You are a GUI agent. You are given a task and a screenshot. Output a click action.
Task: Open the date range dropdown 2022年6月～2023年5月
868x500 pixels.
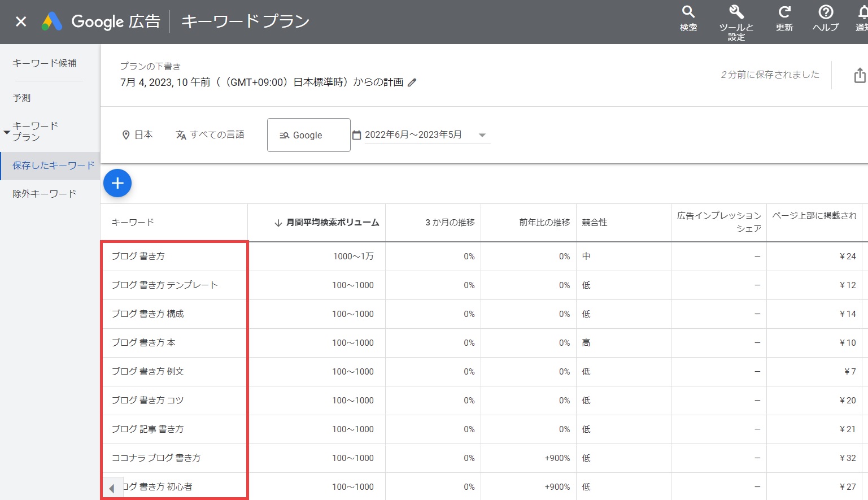(x=427, y=135)
